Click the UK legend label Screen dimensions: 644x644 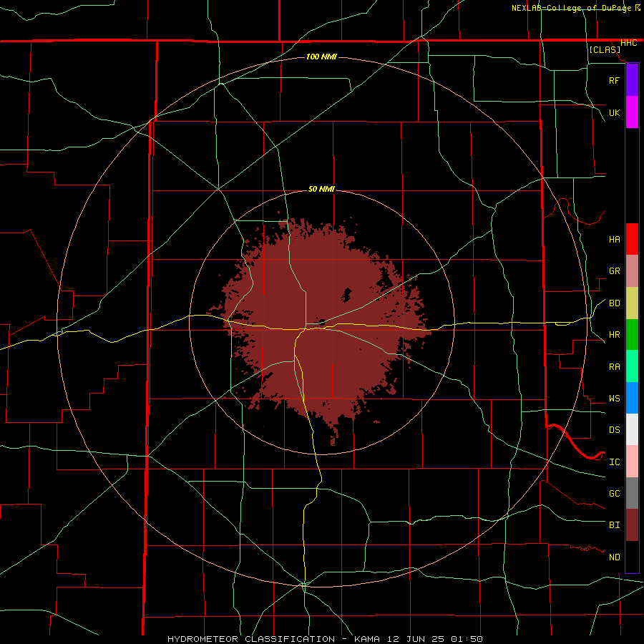[x=614, y=112]
